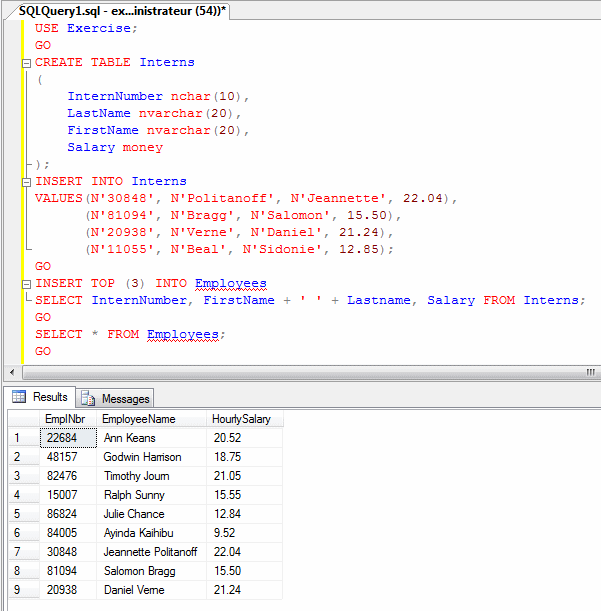The image size is (601, 611).
Task: Click EmplNbr cell 84005
Action: click(68, 533)
